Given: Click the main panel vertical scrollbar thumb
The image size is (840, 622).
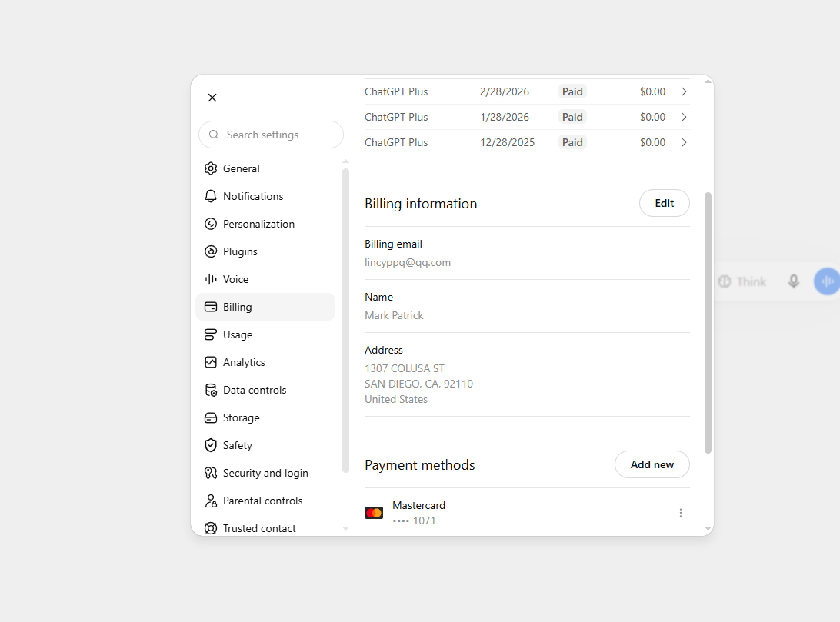Looking at the screenshot, I should coord(708,323).
